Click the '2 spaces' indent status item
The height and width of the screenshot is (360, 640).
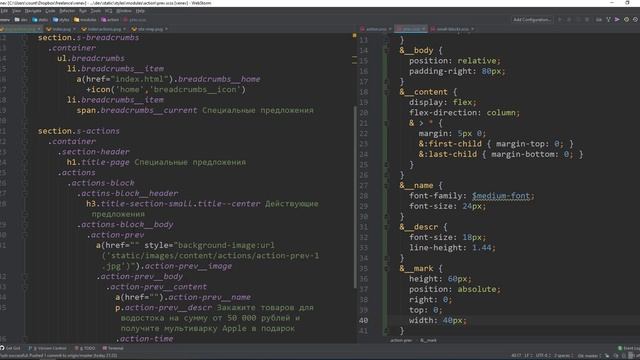[x=563, y=356]
